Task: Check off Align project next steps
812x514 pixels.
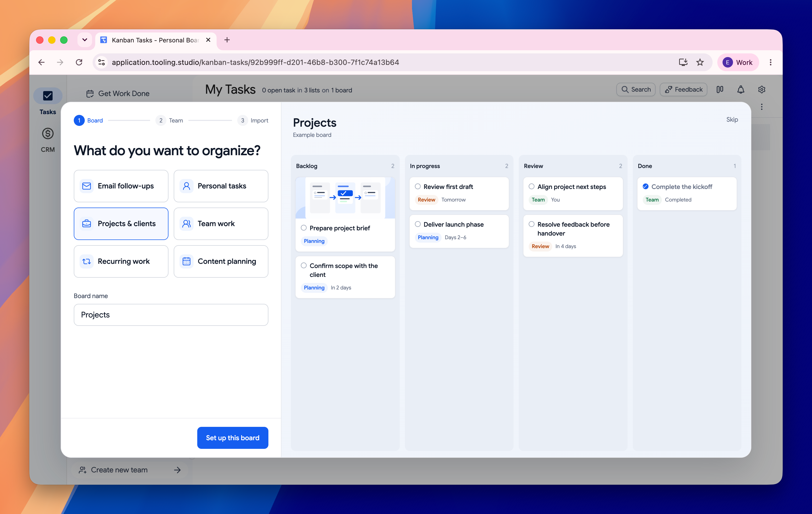Action: pos(532,187)
